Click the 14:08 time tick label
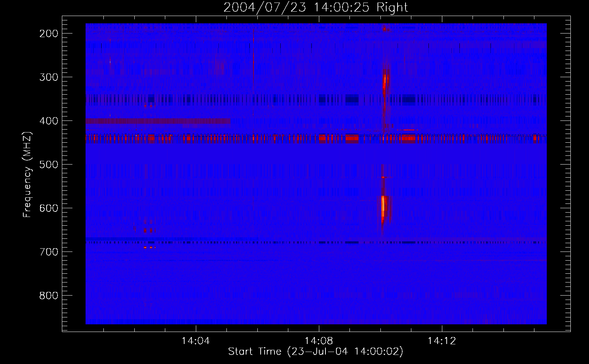Viewport: 589px width, 364px height. point(319,341)
